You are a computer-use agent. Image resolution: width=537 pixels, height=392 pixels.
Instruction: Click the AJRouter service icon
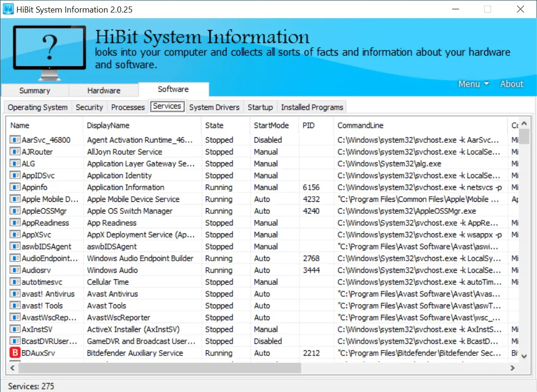click(x=15, y=151)
